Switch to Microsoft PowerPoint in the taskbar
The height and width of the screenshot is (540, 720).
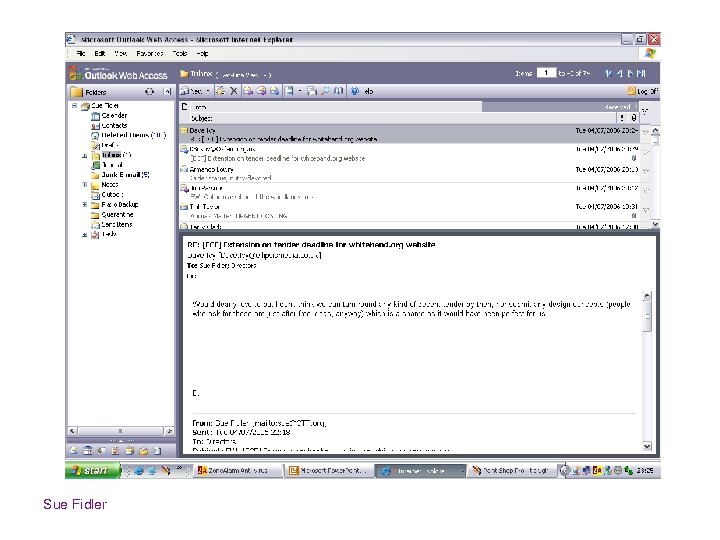(x=328, y=470)
